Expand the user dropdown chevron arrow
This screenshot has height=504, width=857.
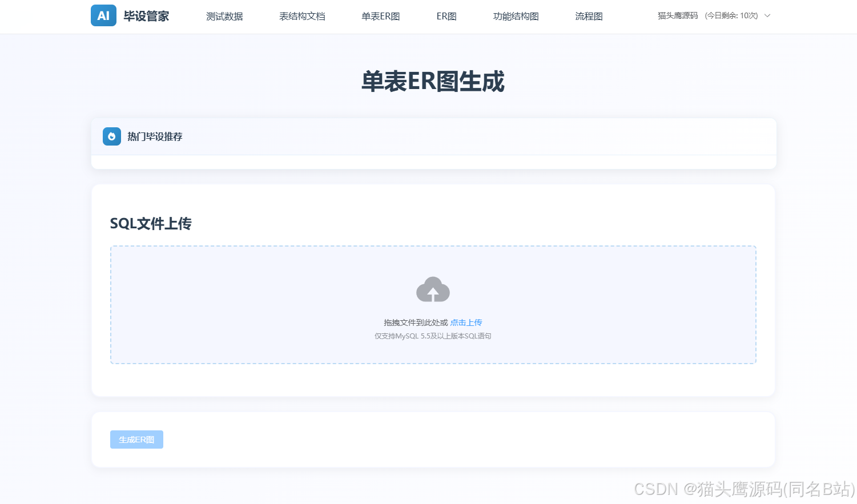click(767, 16)
